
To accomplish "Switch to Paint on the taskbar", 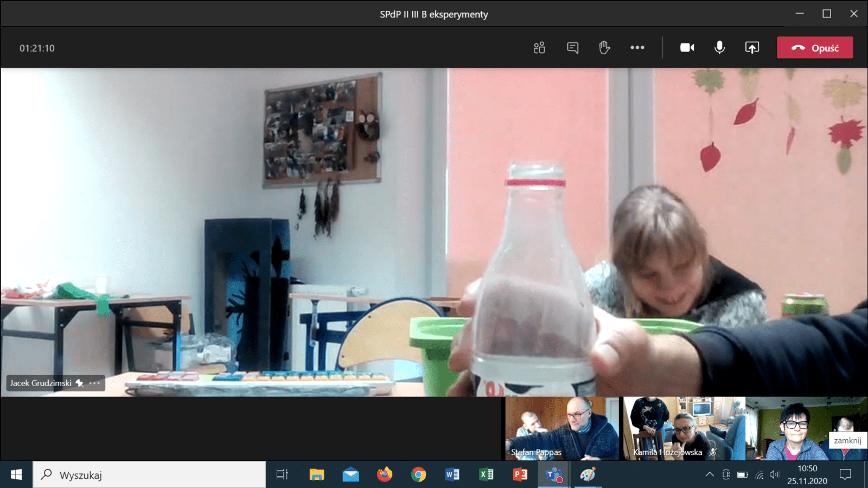I will pos(588,474).
